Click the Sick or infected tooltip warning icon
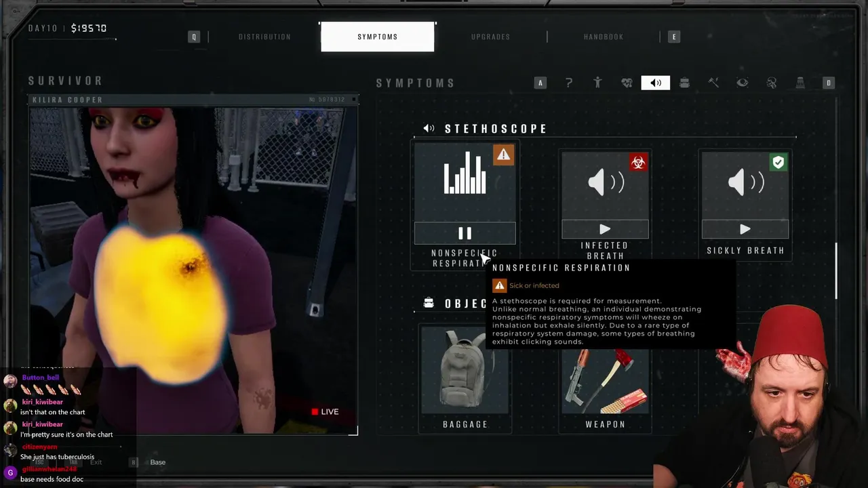This screenshot has height=488, width=868. click(x=499, y=285)
